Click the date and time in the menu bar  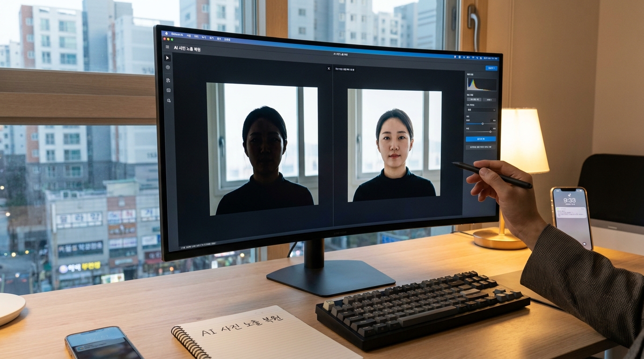(491, 58)
